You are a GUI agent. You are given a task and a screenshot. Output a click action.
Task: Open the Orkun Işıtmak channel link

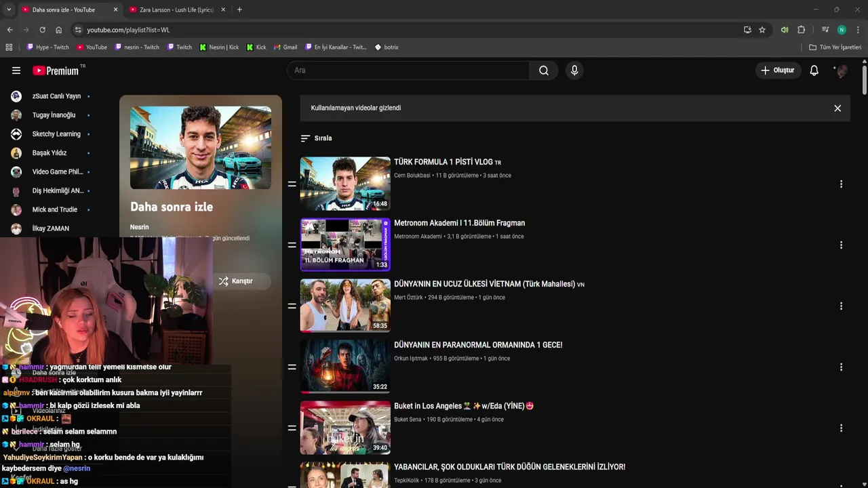point(411,359)
